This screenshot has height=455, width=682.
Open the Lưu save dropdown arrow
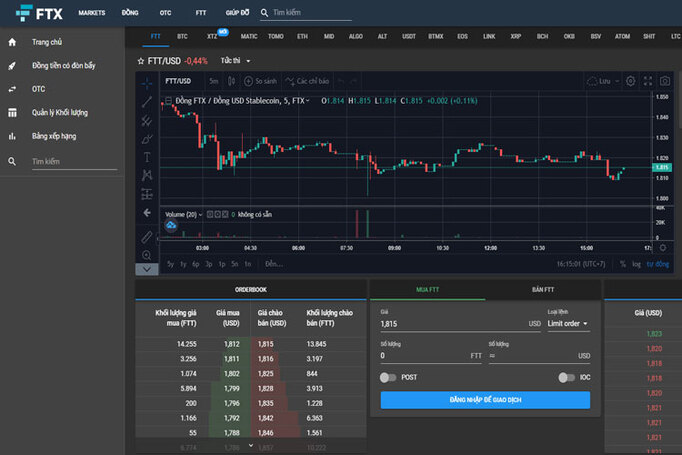(x=617, y=81)
